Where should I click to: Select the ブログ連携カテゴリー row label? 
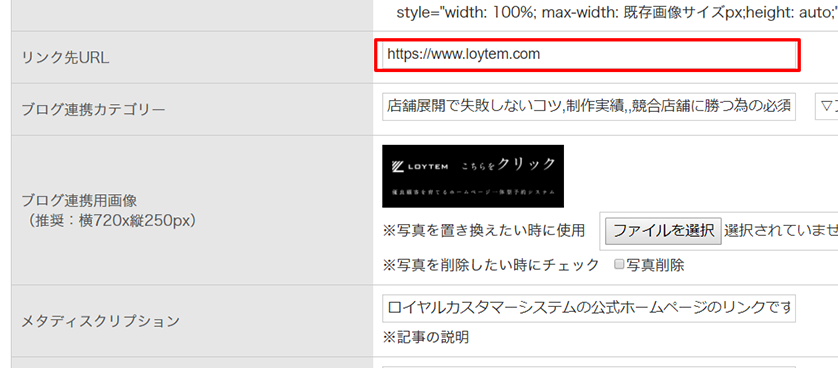[x=94, y=110]
